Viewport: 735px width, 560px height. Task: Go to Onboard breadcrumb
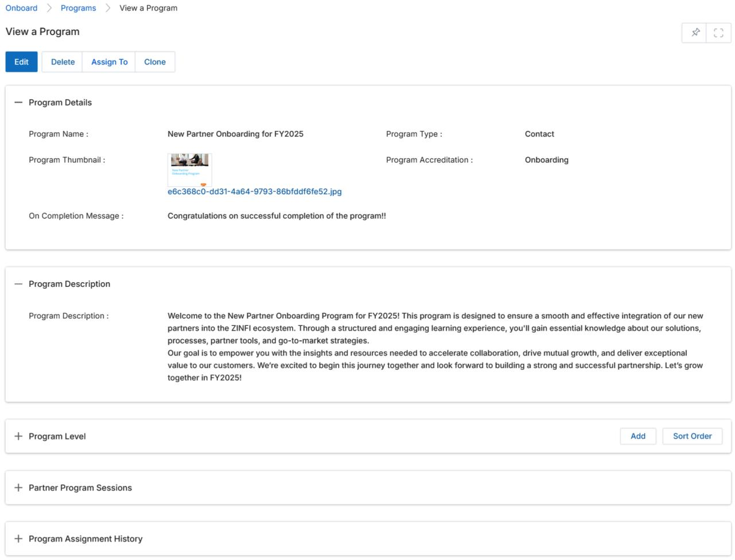pos(22,8)
